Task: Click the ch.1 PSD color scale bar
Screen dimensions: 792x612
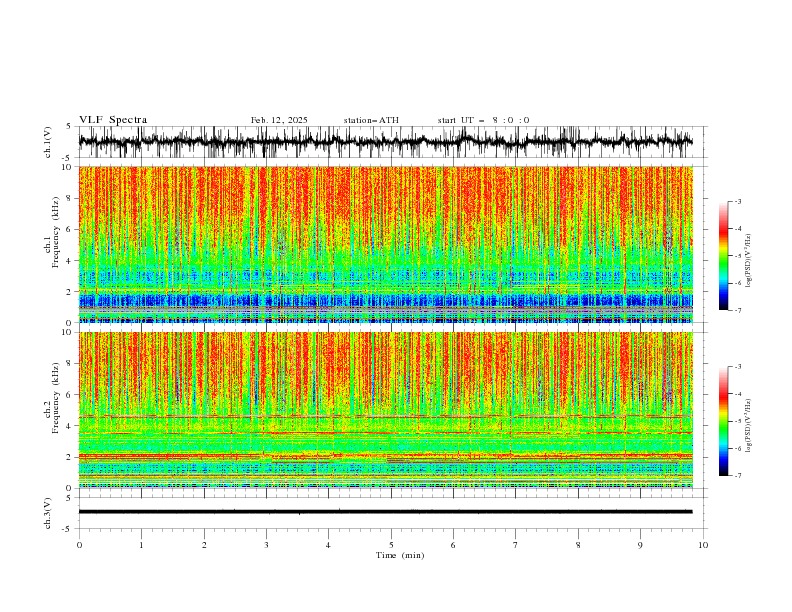Action: click(x=724, y=255)
